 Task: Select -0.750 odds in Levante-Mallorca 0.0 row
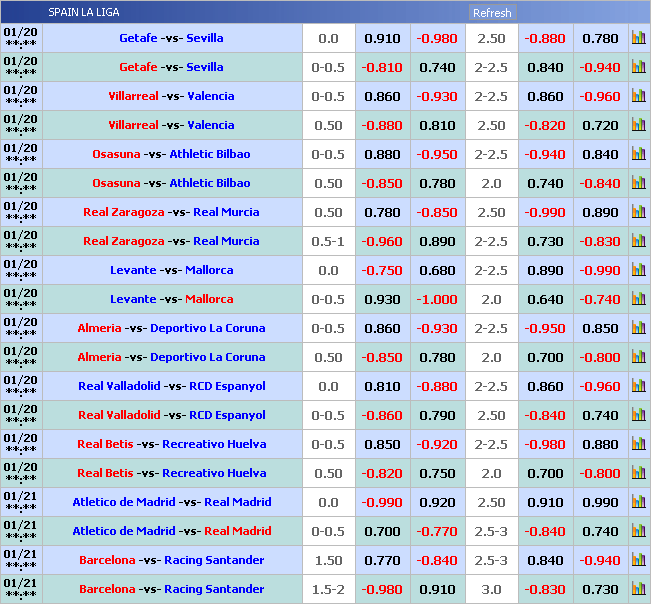(382, 271)
